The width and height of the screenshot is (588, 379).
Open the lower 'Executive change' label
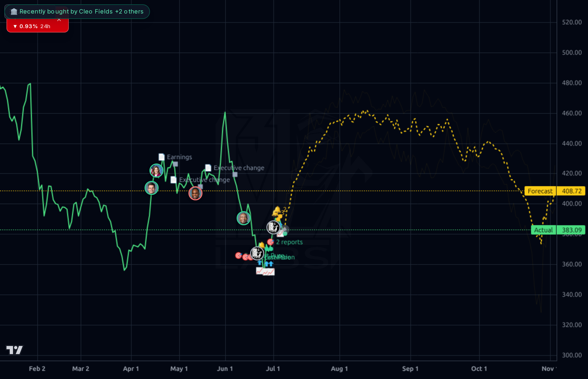point(204,180)
